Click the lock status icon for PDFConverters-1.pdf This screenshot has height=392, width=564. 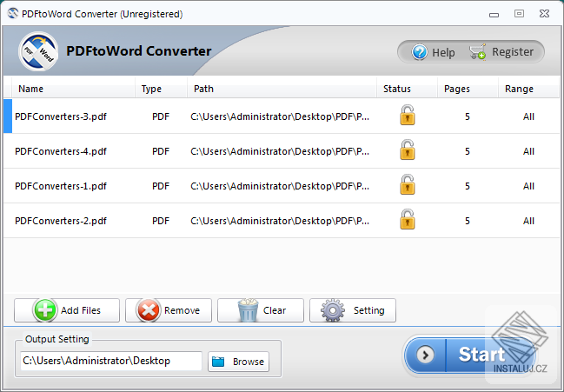tap(408, 185)
